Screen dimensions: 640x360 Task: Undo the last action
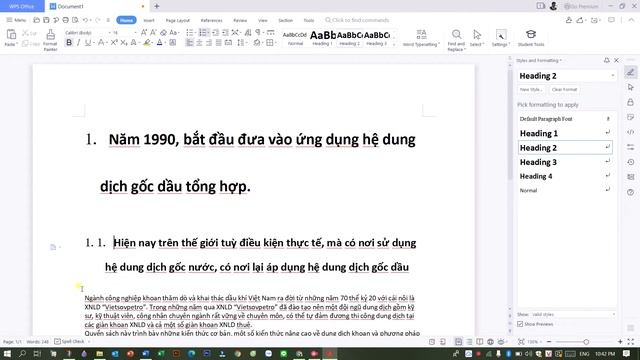click(85, 20)
